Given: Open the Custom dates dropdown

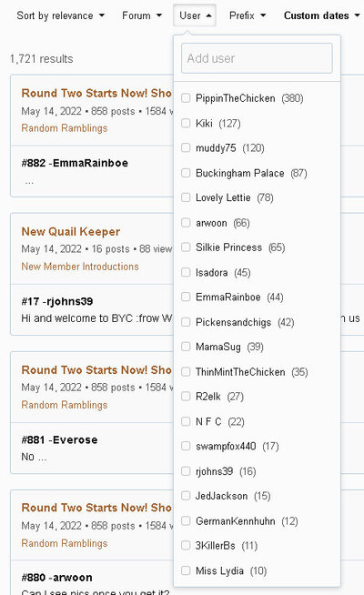Looking at the screenshot, I should coord(321,15).
